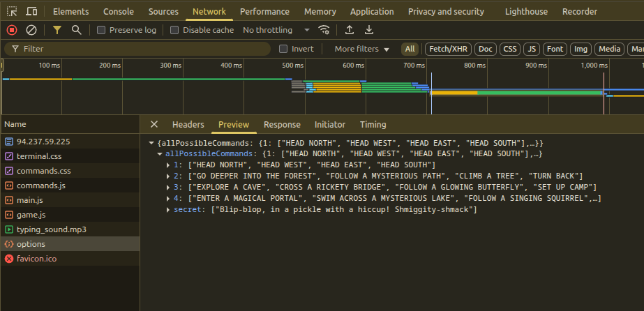Toggle the funnel filter icon
The width and height of the screenshot is (644, 311).
57,30
